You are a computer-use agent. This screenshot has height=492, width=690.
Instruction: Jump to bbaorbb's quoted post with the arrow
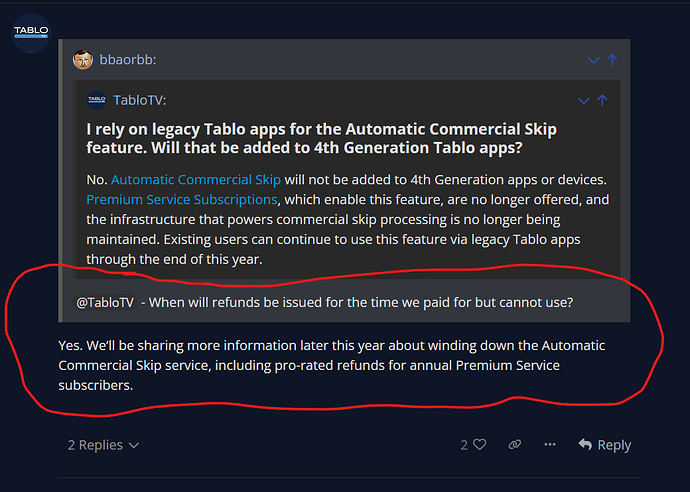[612, 60]
